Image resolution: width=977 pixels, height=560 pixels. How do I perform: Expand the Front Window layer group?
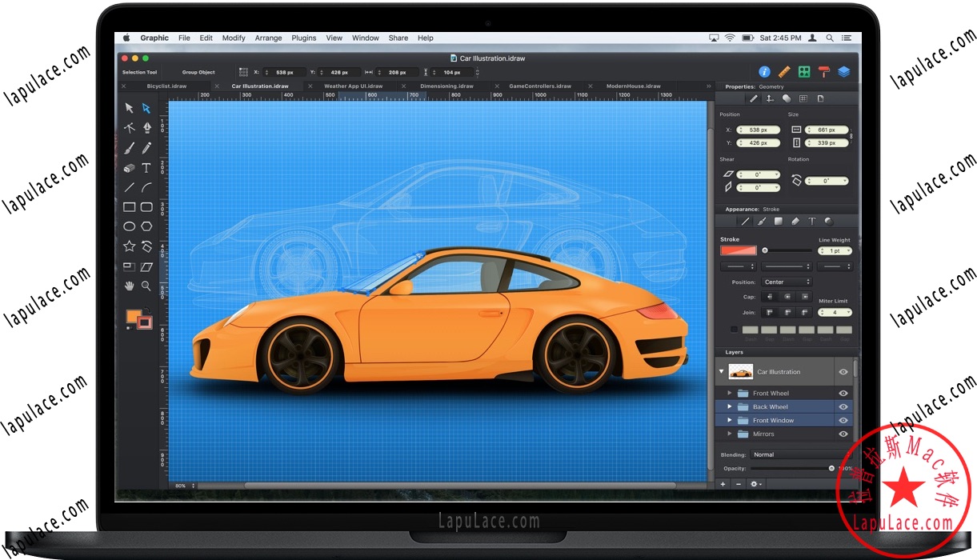click(x=730, y=420)
